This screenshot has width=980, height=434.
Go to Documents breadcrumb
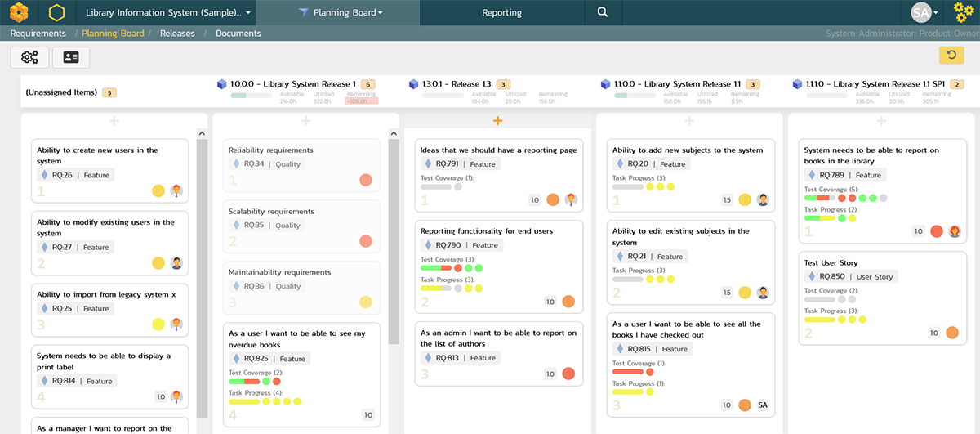tap(238, 34)
